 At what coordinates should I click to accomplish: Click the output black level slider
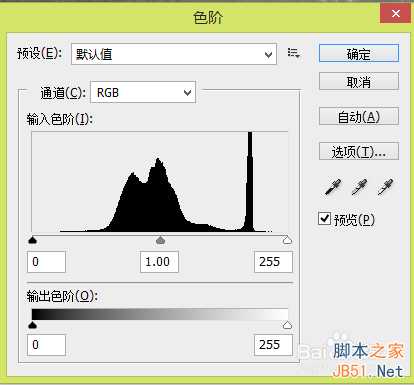click(32, 325)
